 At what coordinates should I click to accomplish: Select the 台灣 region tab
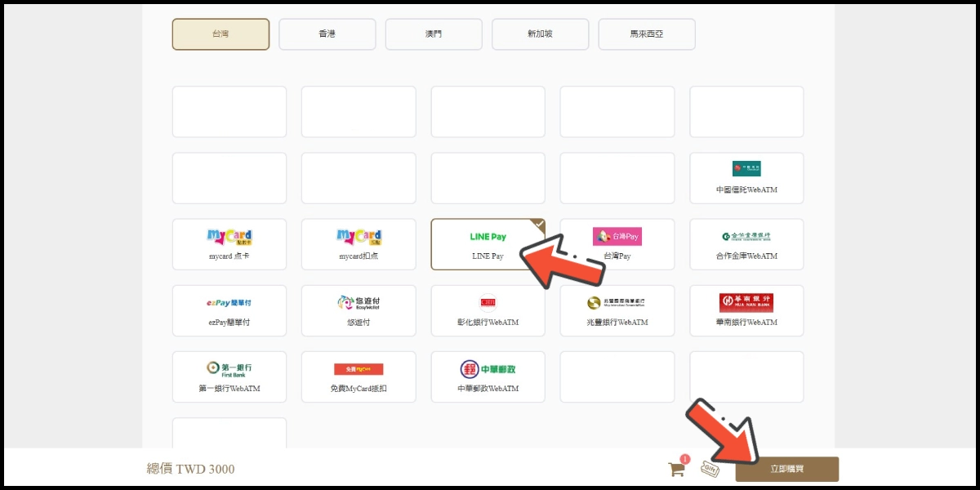220,34
